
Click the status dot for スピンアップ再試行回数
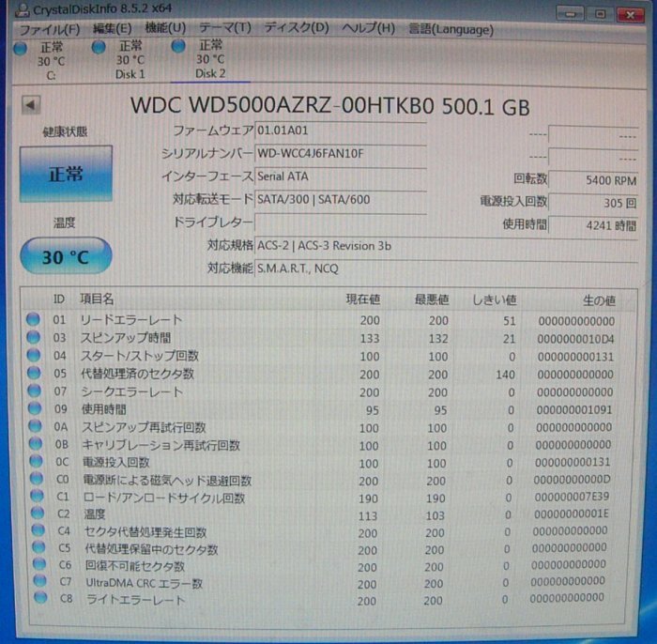click(36, 426)
